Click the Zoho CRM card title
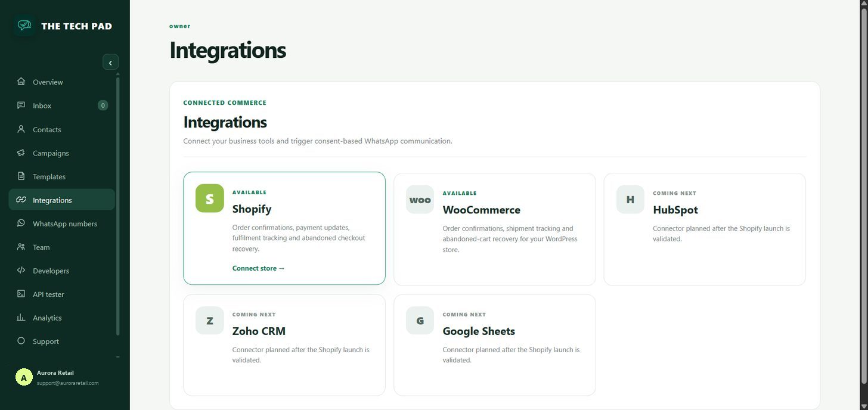This screenshot has width=868, height=410. (x=259, y=331)
